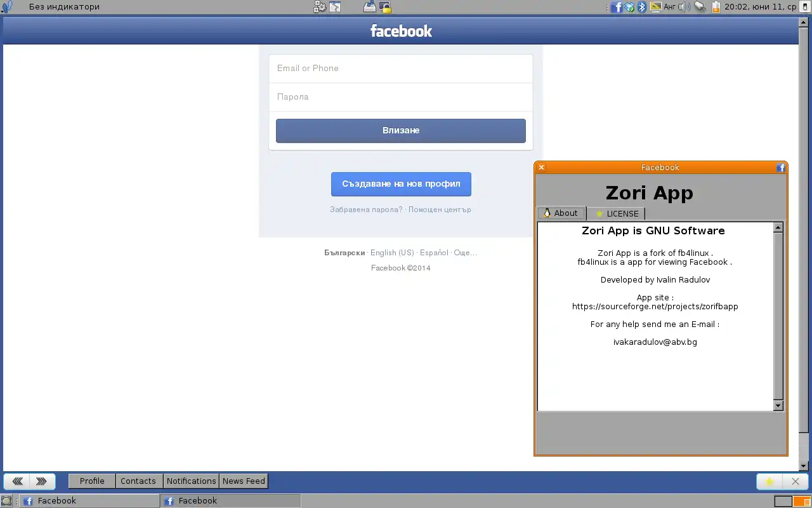Open News Feed in bottom toolbar

tap(244, 481)
